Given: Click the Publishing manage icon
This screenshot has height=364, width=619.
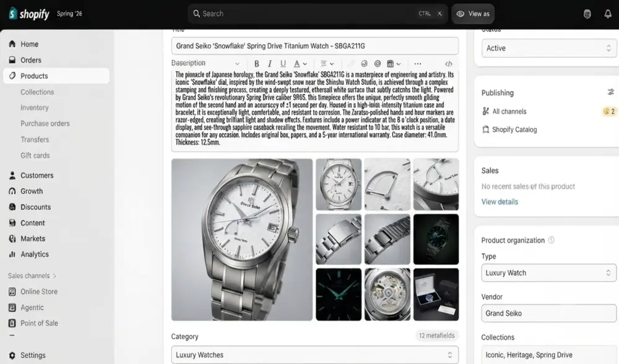Looking at the screenshot, I should coord(611,92).
